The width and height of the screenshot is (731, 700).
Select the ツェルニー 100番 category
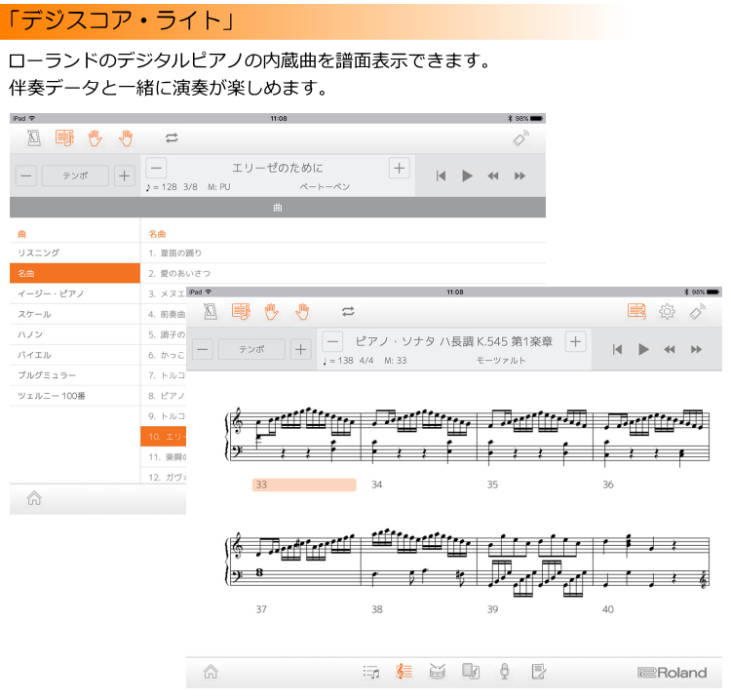tap(75, 396)
